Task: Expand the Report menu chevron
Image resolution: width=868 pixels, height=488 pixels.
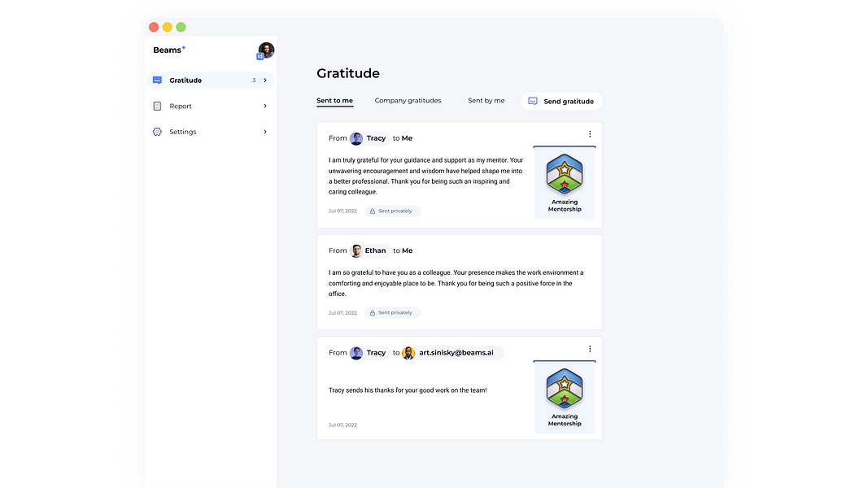Action: click(265, 106)
